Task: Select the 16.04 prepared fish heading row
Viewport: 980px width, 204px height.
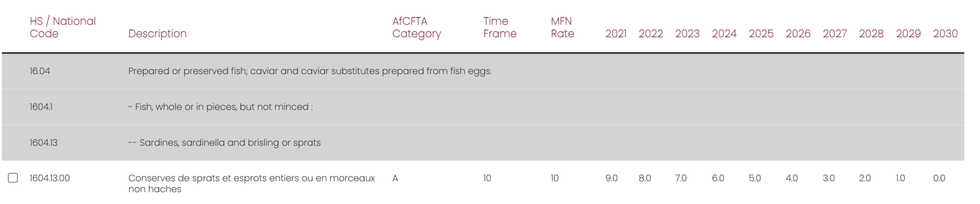Action: [x=310, y=71]
